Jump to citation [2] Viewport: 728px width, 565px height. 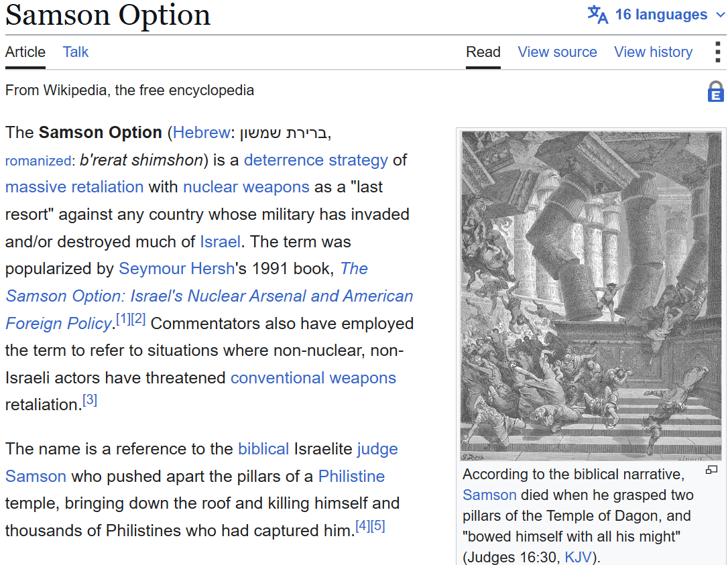point(138,320)
